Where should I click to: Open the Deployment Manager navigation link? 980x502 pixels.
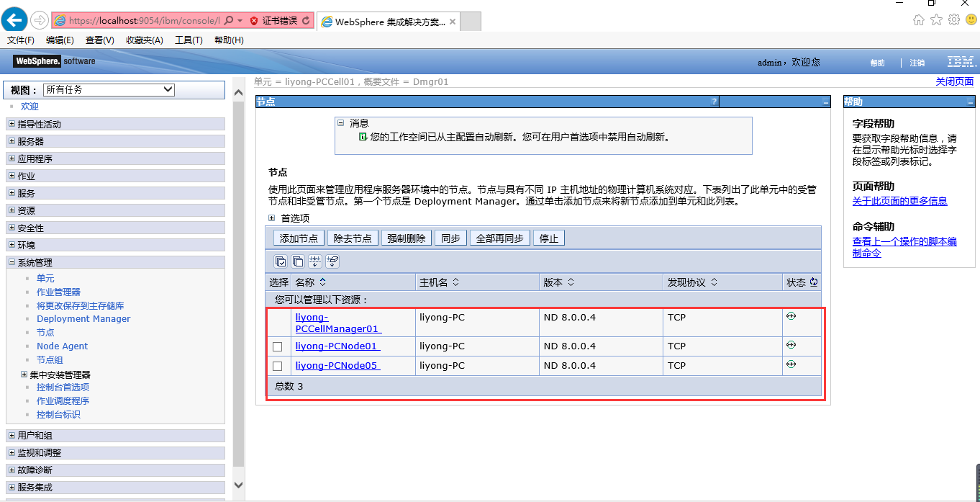tap(83, 319)
